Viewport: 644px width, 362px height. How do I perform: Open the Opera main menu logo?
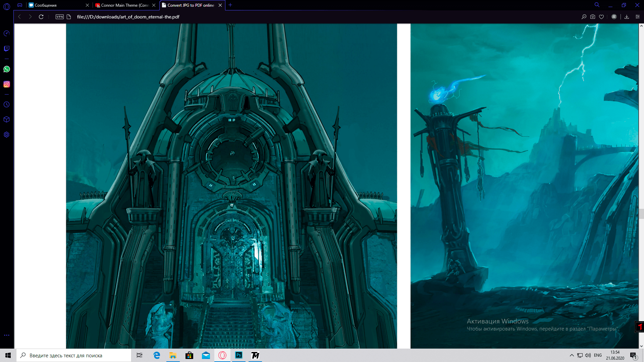point(6,6)
